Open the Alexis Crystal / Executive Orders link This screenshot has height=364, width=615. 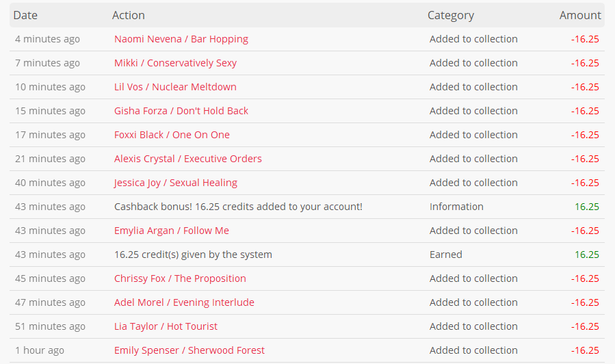point(188,159)
